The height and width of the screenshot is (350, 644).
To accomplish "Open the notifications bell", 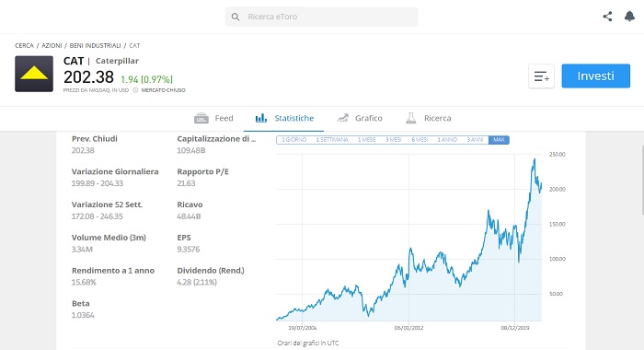I will 629,17.
